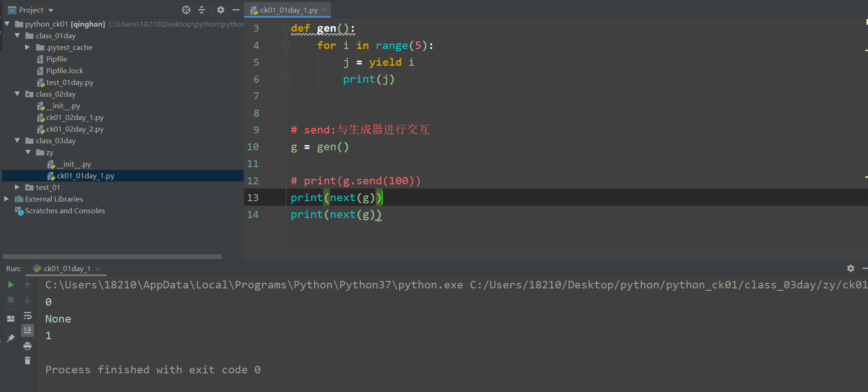Viewport: 868px width, 392px height.
Task: Click the Stop process button
Action: coord(11,300)
